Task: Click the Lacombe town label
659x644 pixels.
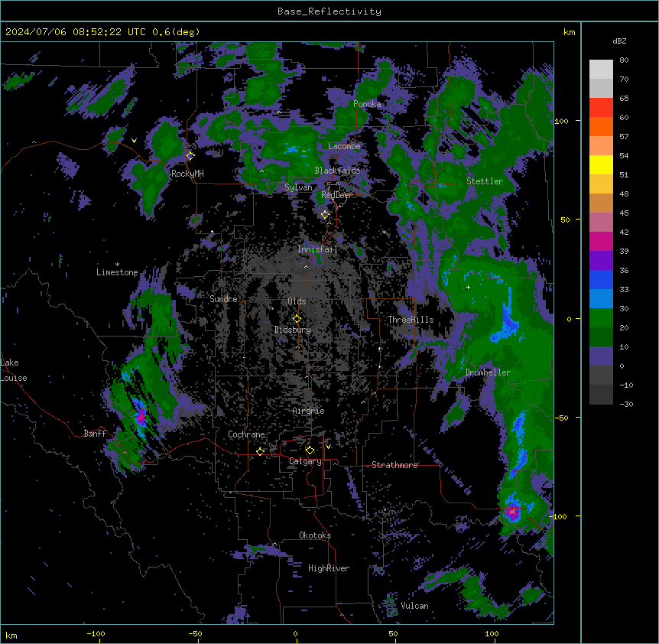Action: [344, 146]
